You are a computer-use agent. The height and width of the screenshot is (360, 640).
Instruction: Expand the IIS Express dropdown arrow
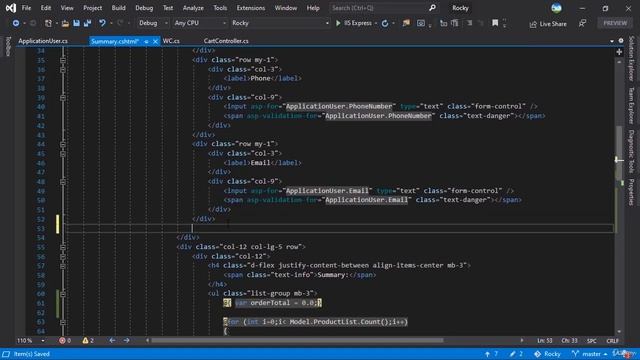376,23
